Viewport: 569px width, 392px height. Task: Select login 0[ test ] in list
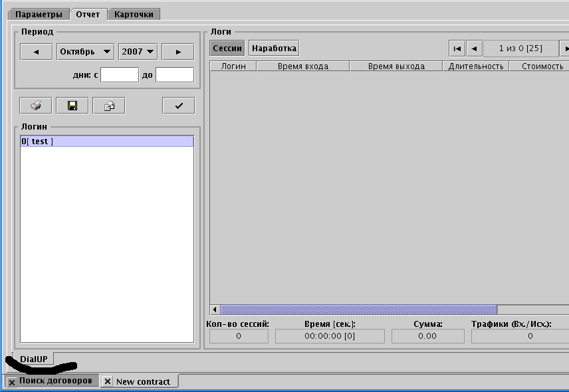pyautogui.click(x=106, y=142)
